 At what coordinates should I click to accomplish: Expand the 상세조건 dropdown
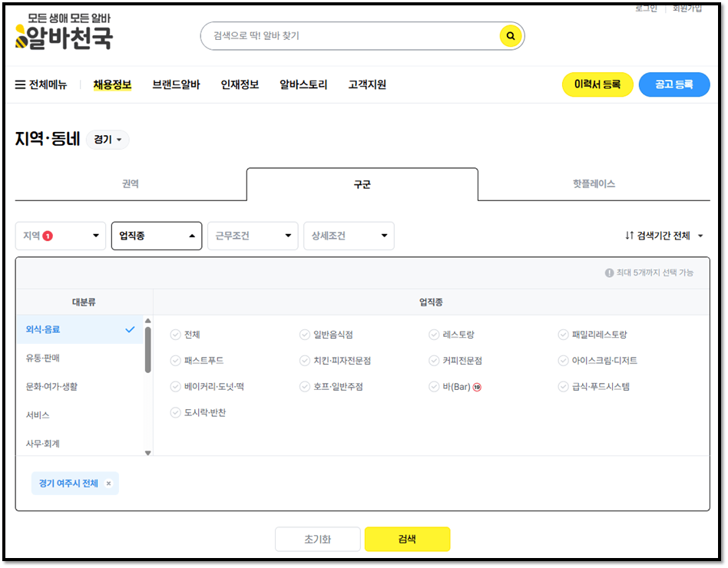pos(349,236)
